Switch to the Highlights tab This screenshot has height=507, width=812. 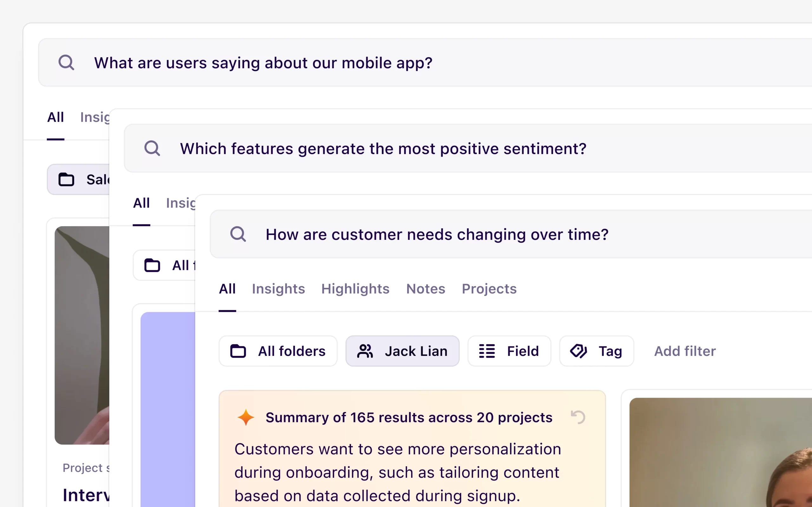pyautogui.click(x=355, y=289)
